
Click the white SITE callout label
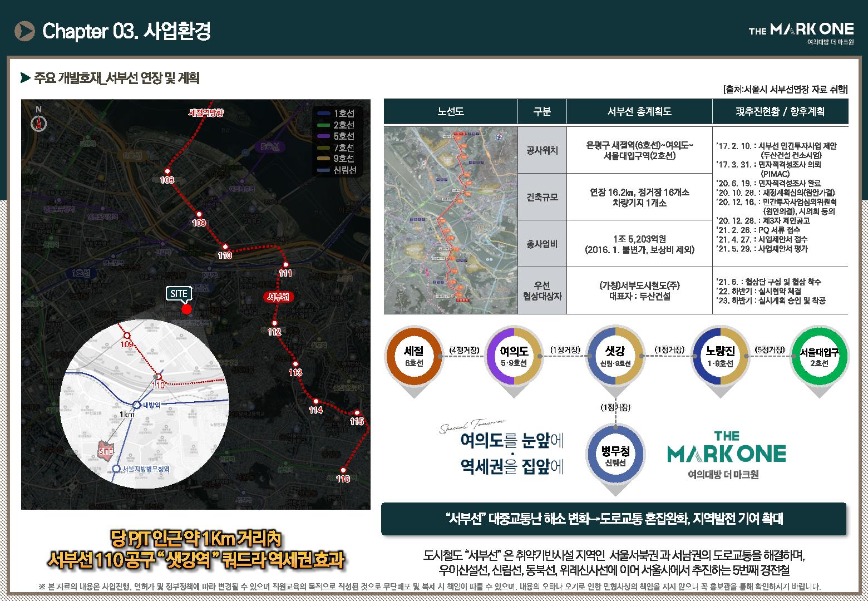pos(179,294)
